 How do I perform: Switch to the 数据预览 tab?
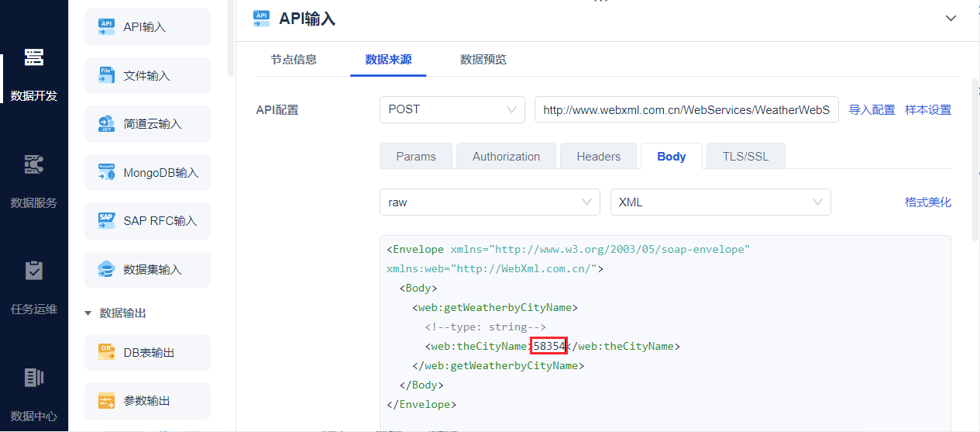[483, 60]
